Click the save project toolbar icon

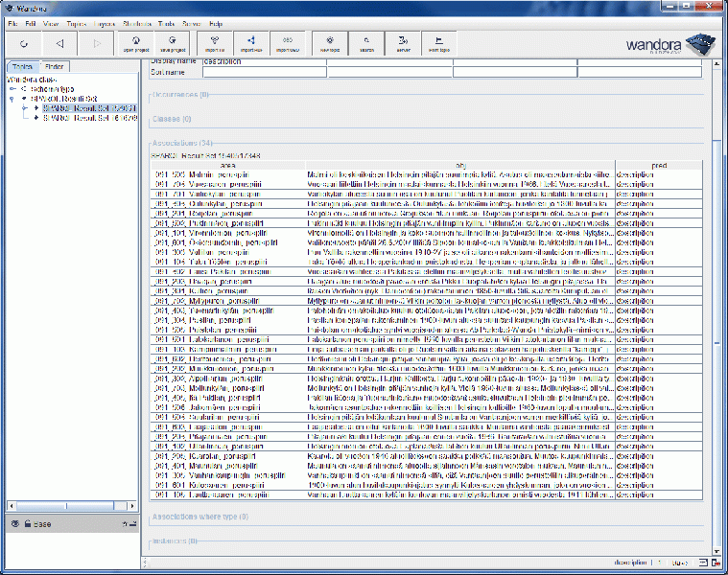[x=174, y=43]
